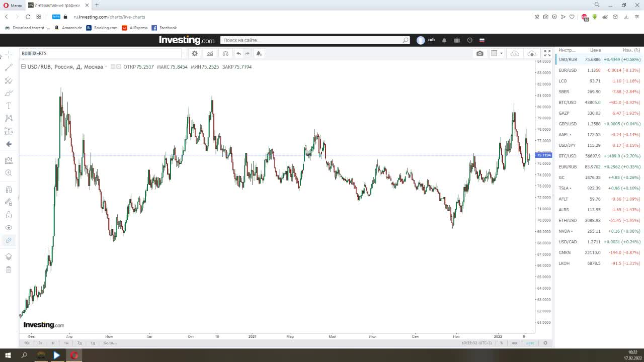Toggle hide all drawings eye icon

9,227
